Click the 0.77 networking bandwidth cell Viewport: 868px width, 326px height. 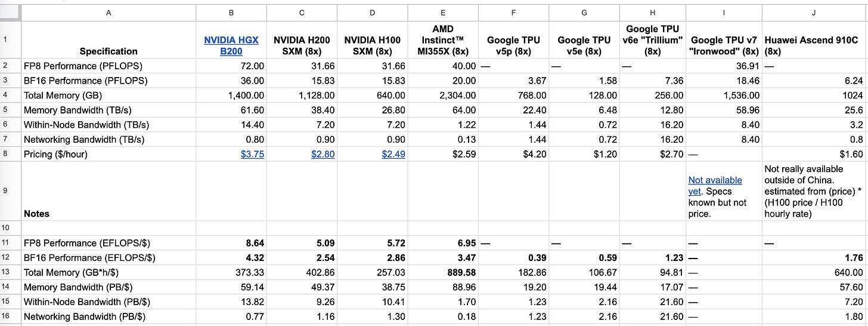coord(231,316)
